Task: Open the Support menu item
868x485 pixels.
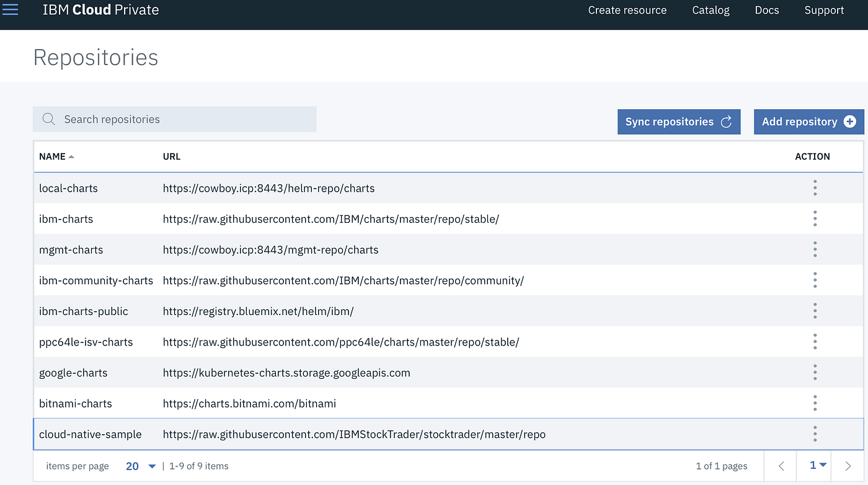Action: coord(824,10)
